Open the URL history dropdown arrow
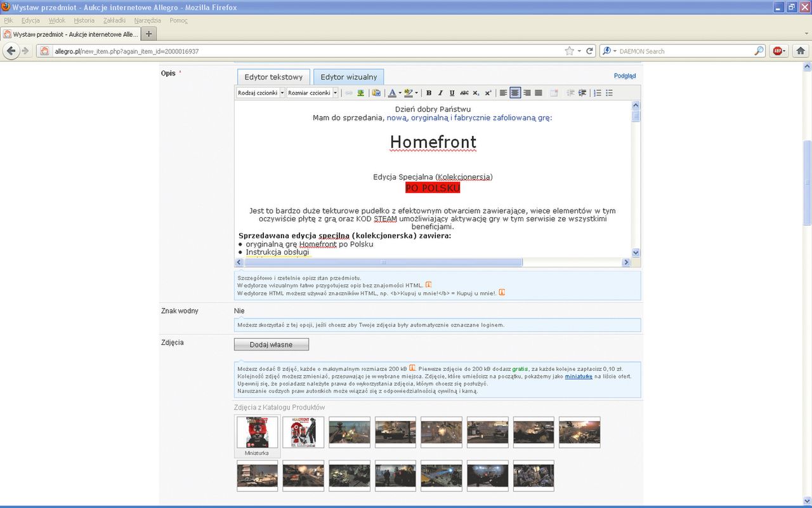Image resolution: width=812 pixels, height=508 pixels. pyautogui.click(x=580, y=51)
